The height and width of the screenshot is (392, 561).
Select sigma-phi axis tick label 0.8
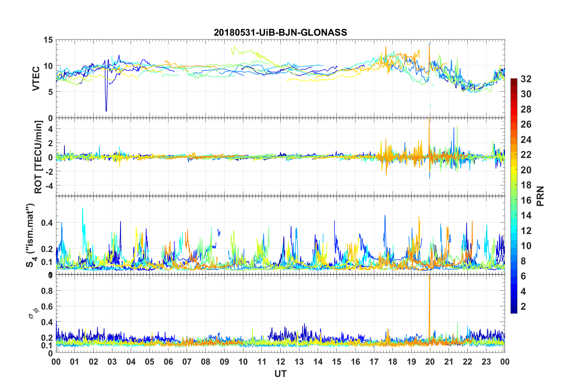click(47, 291)
